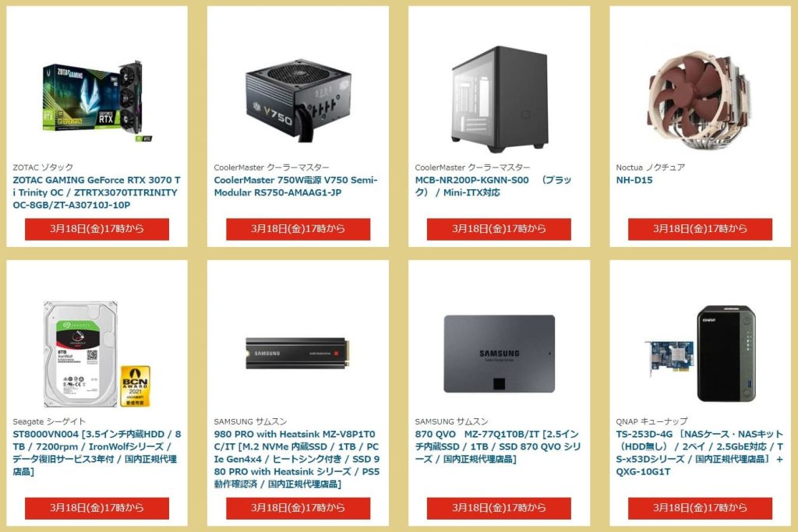Click the red sale button under ZOTAC card
The image size is (798, 532).
[97, 229]
